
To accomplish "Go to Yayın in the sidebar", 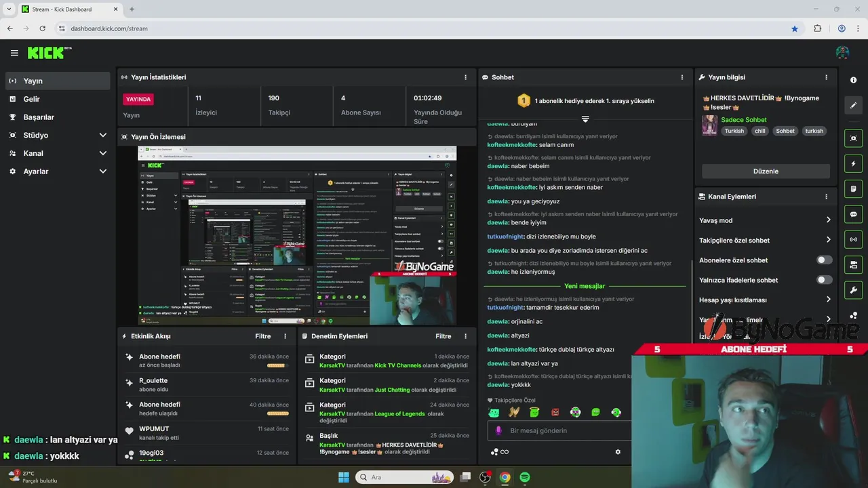I will tap(58, 81).
